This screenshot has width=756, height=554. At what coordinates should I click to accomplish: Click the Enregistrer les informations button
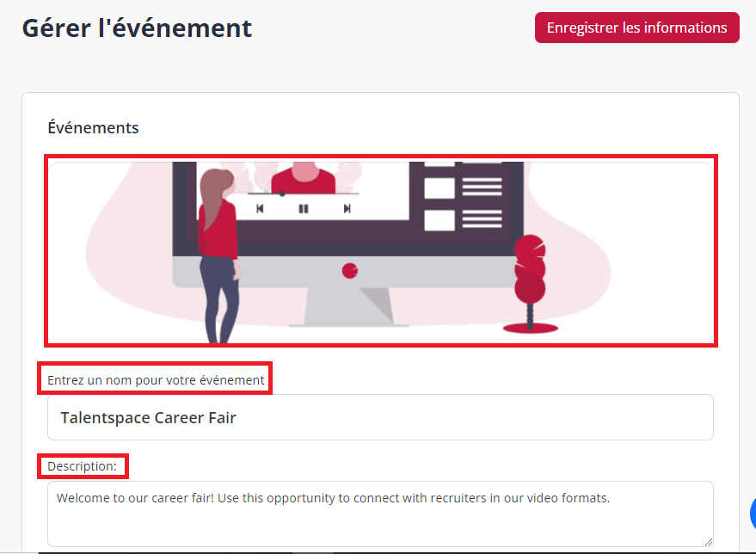click(x=636, y=28)
